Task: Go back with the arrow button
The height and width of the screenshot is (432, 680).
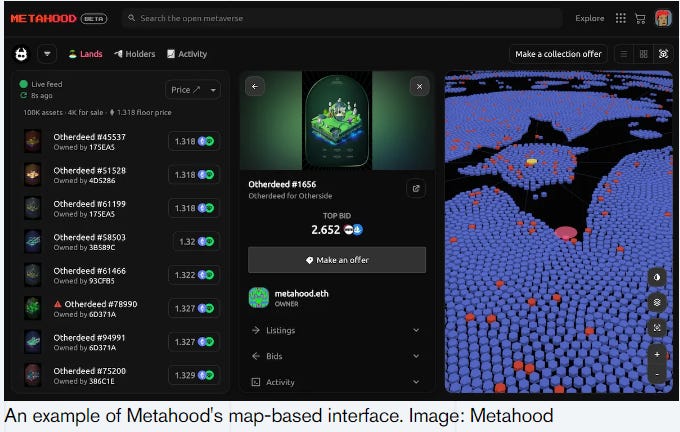Action: pyautogui.click(x=255, y=86)
